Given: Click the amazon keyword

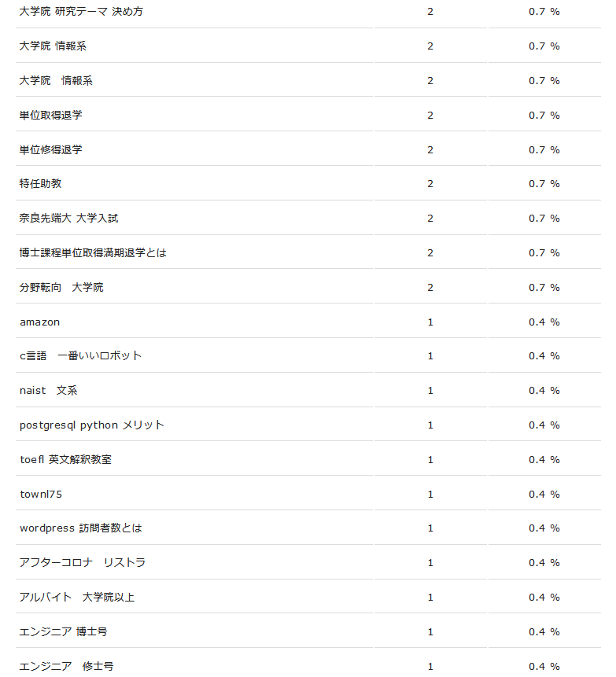Looking at the screenshot, I should 39,322.
